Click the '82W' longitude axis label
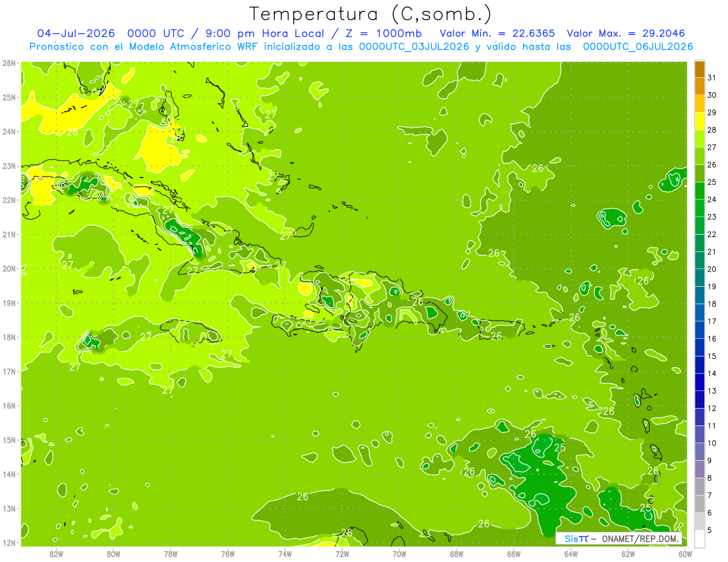This screenshot has height=562, width=728. (x=56, y=554)
